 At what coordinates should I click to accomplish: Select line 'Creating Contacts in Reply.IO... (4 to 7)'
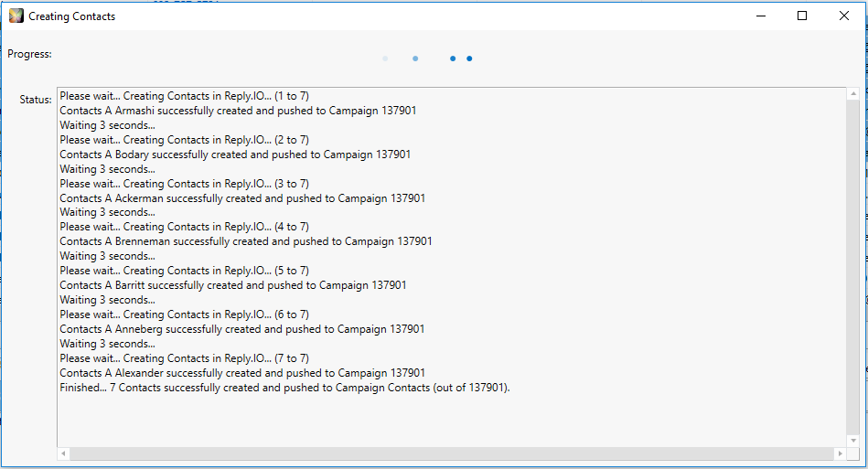pos(185,227)
